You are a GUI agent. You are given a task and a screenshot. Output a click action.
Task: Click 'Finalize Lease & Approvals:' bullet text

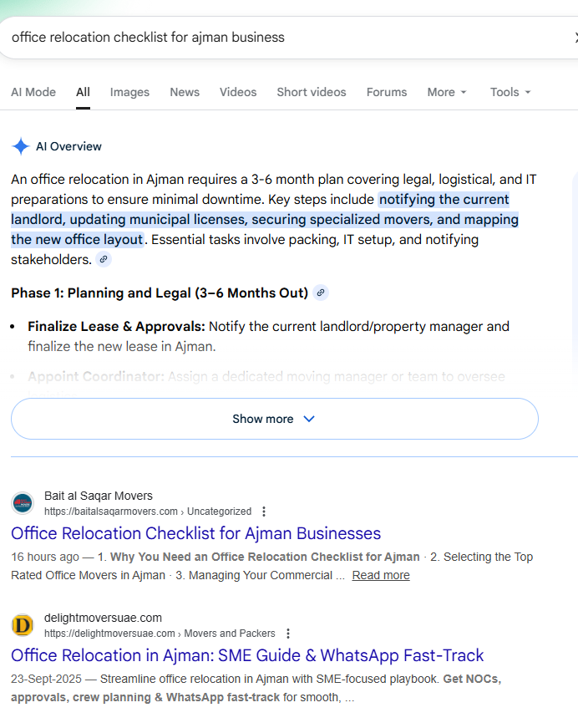pos(116,327)
